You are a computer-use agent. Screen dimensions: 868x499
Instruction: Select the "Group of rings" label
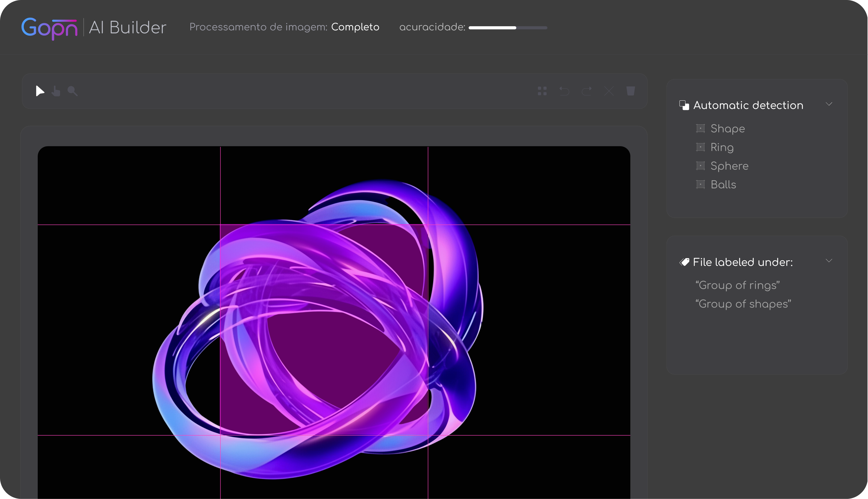[x=738, y=285]
